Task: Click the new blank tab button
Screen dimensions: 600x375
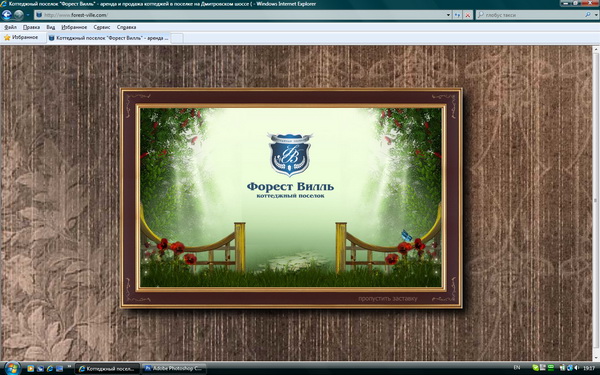Action: pyautogui.click(x=176, y=38)
